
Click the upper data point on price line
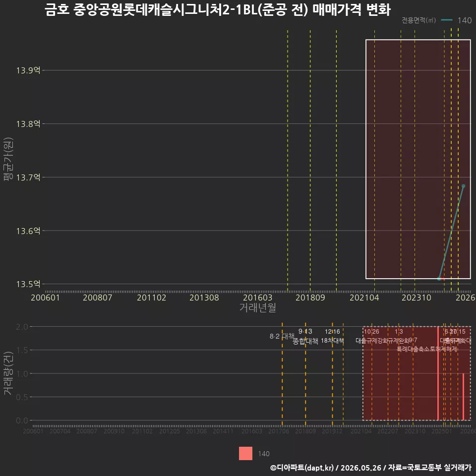[x=463, y=186]
